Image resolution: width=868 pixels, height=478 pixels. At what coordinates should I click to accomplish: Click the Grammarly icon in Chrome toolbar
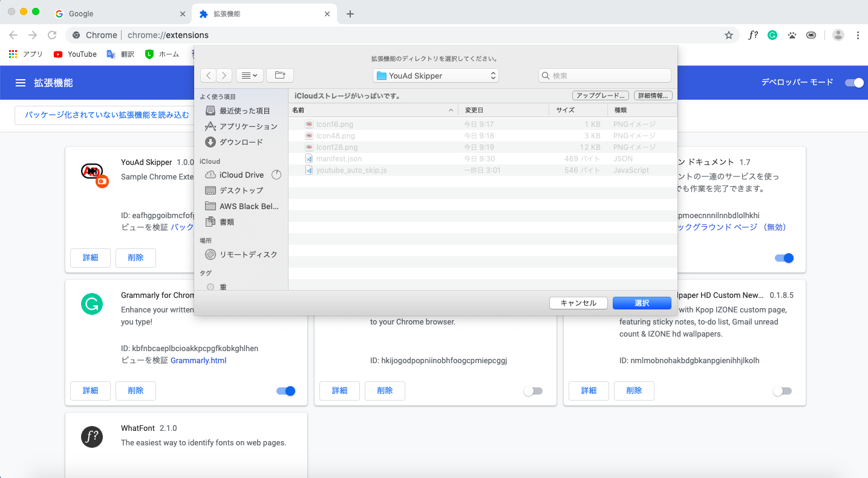pyautogui.click(x=772, y=35)
